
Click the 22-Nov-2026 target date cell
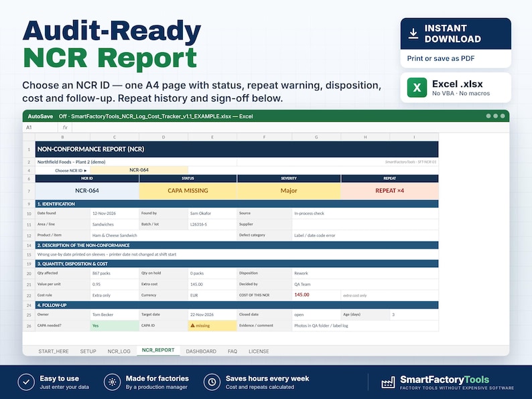pos(212,315)
